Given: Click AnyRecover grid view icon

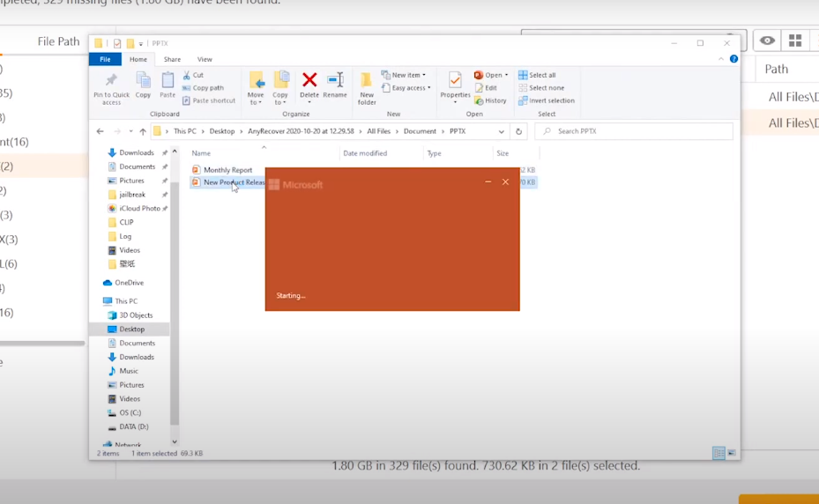Looking at the screenshot, I should click(x=795, y=41).
